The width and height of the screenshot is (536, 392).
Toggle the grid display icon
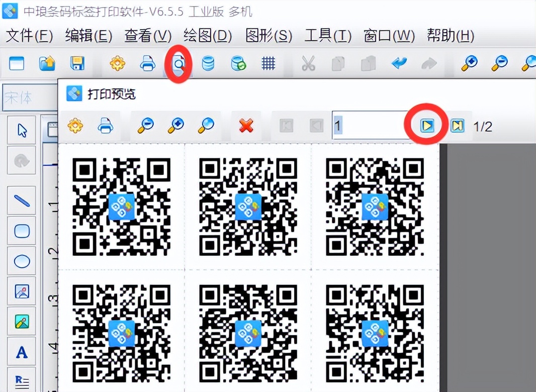tap(269, 63)
